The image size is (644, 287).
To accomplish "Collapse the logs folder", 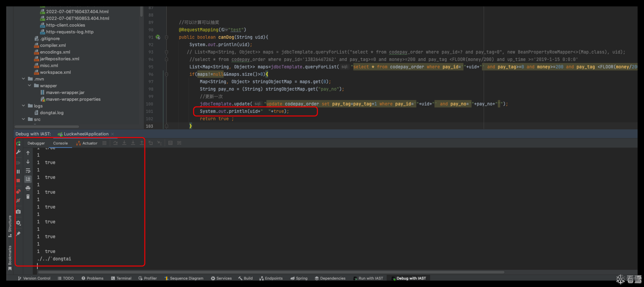I will [24, 106].
